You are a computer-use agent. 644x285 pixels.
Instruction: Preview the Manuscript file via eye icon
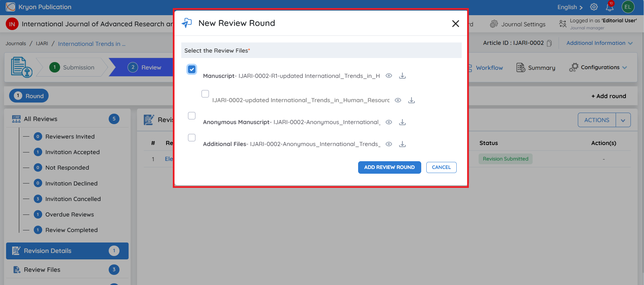tap(389, 76)
